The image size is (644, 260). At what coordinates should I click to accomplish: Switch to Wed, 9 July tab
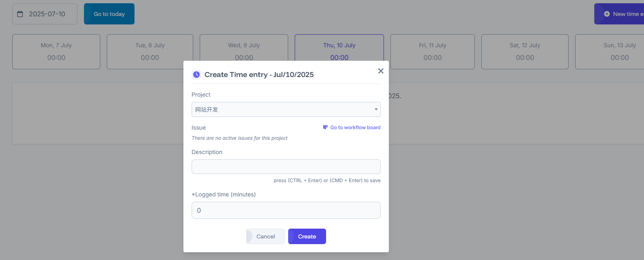[244, 48]
